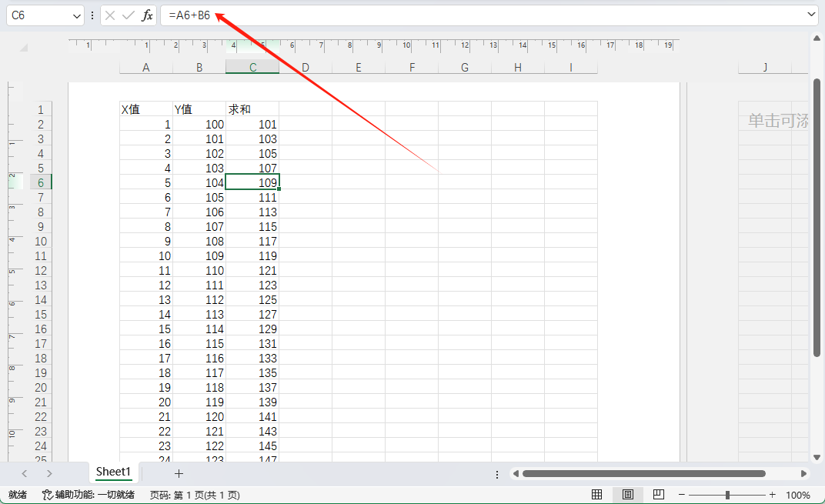Expand the formula bar with the chevron
This screenshot has height=504, width=825.
click(x=811, y=15)
